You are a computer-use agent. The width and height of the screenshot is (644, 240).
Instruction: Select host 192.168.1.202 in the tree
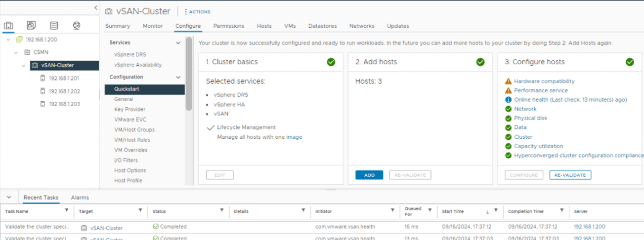click(x=64, y=91)
